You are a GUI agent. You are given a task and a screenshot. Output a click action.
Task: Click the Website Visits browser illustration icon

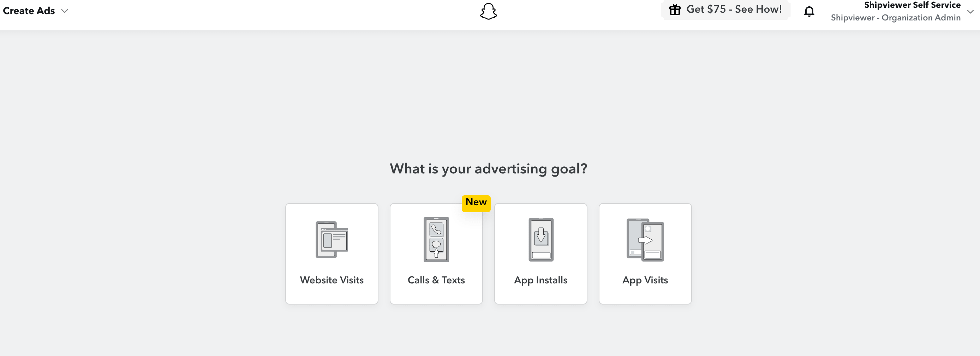(331, 240)
